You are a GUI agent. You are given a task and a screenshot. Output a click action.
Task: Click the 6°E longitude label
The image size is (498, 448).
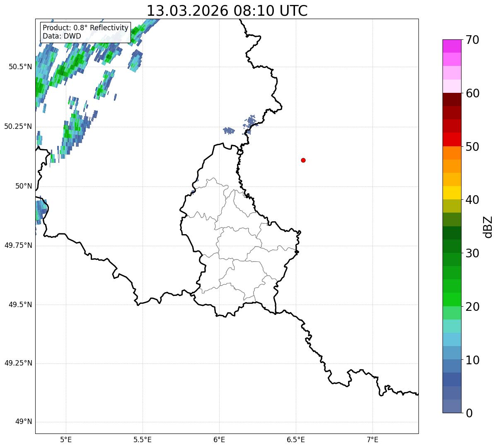coord(219,440)
